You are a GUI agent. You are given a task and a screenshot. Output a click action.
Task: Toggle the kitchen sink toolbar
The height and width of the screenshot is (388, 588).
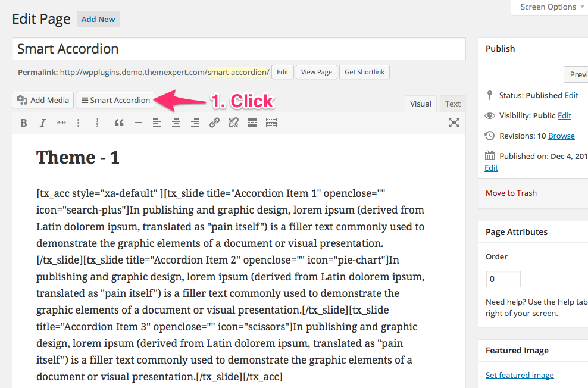click(x=271, y=123)
